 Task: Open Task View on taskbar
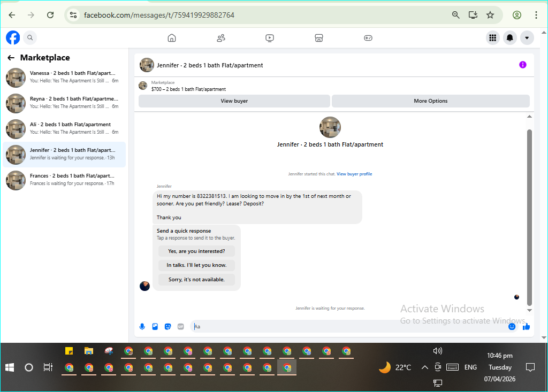(x=48, y=367)
